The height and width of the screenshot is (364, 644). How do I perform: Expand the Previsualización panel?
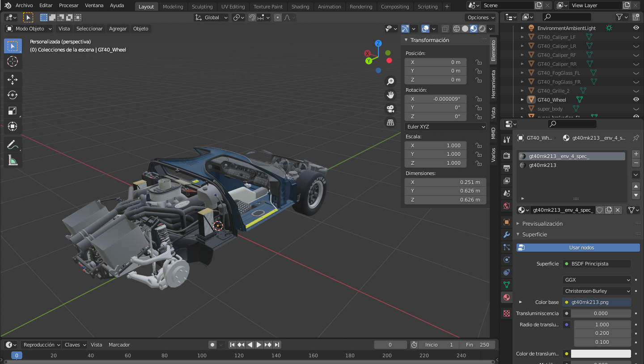pyautogui.click(x=542, y=223)
